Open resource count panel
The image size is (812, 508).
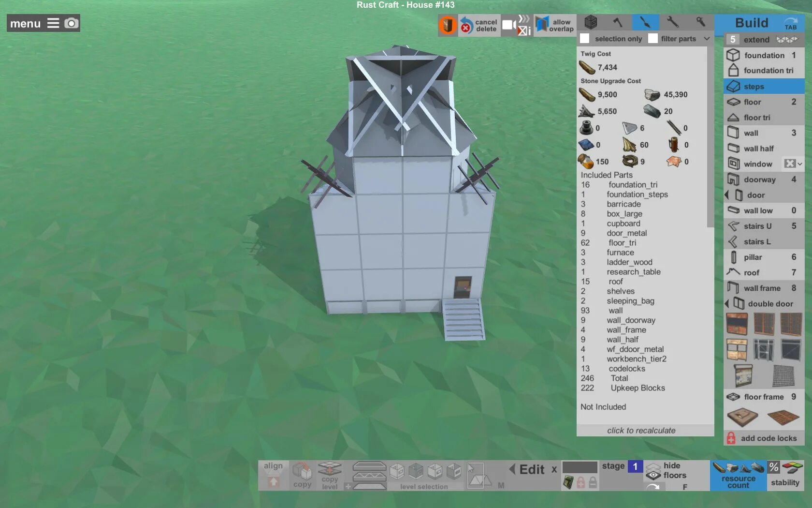(738, 476)
